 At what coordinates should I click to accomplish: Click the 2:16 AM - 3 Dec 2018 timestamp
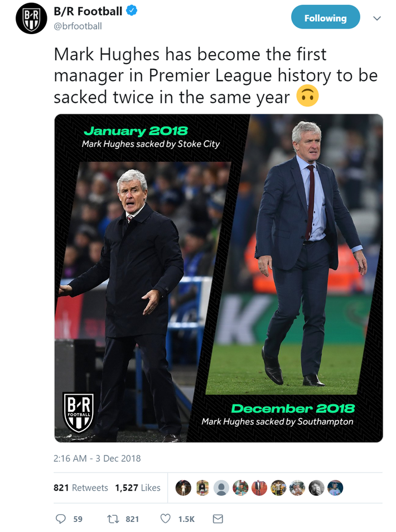coord(97,458)
